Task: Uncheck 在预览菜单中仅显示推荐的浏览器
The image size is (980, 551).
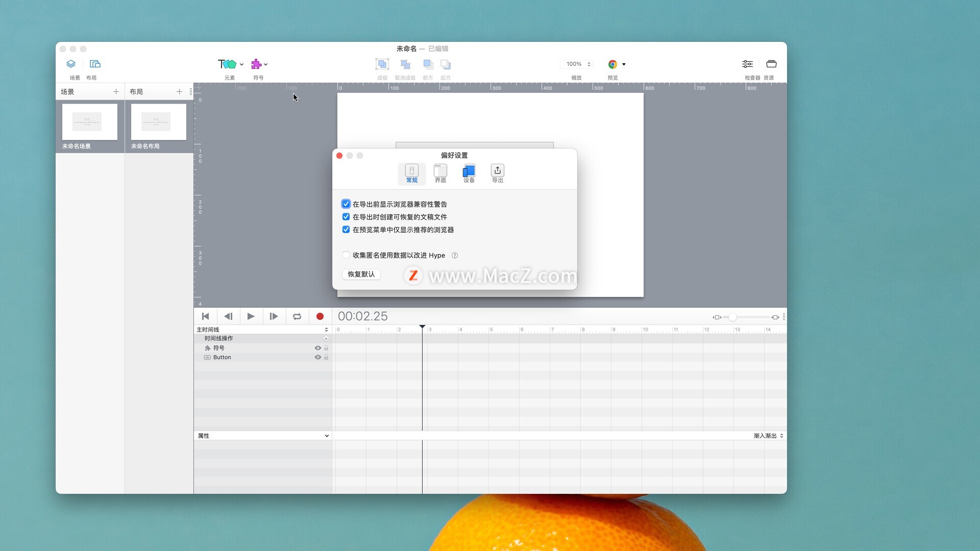Action: coord(346,230)
